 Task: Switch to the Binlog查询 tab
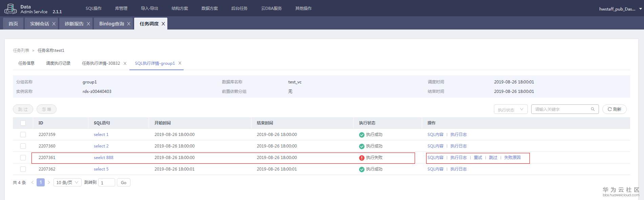tap(111, 24)
